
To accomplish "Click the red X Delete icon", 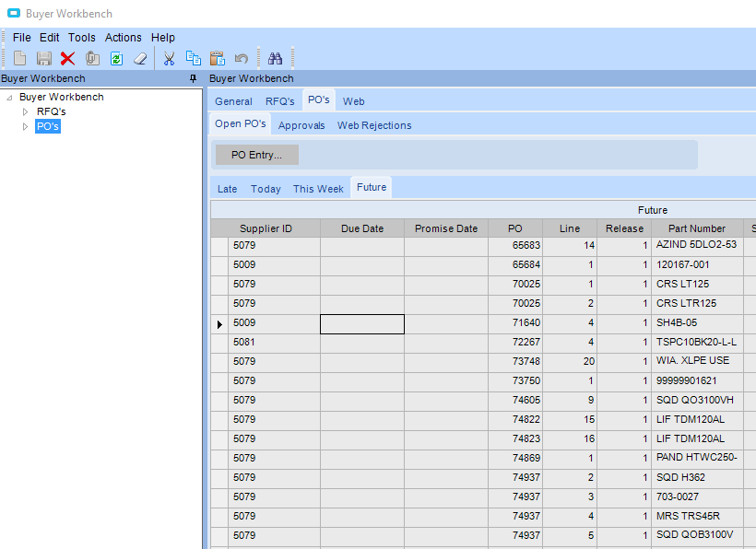I will [x=67, y=58].
